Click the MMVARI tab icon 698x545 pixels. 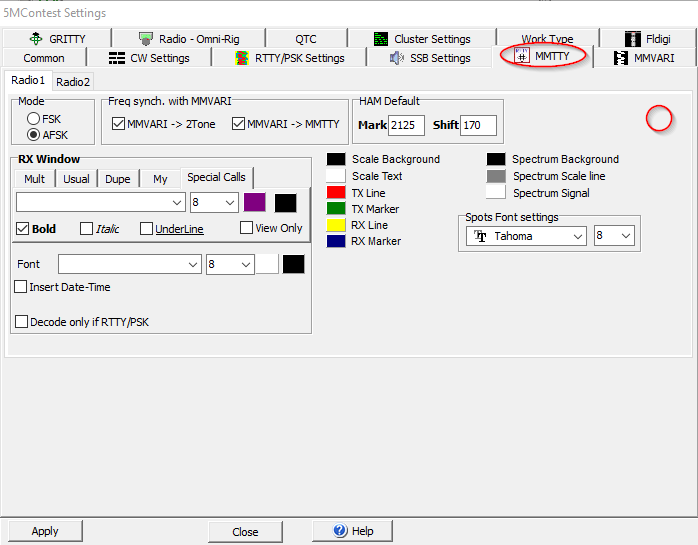(621, 58)
